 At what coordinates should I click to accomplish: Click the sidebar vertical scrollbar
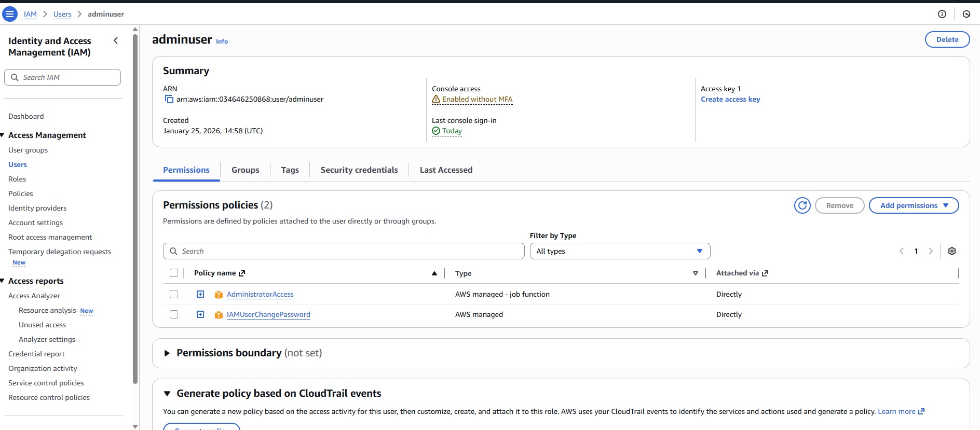click(x=135, y=207)
